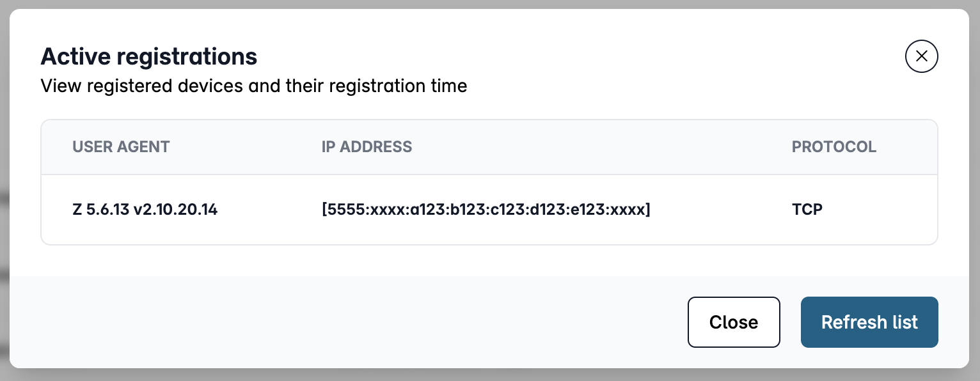
Task: Click the table header row background
Action: pyautogui.click(x=489, y=147)
